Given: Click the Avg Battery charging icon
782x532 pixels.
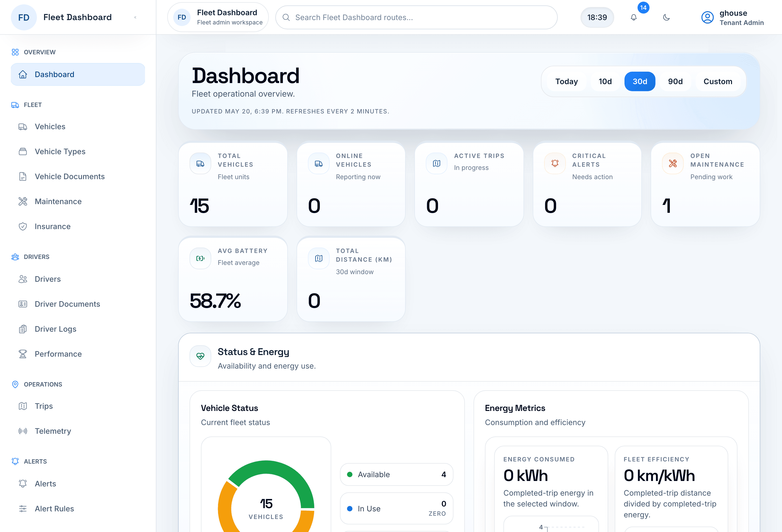Looking at the screenshot, I should 200,258.
